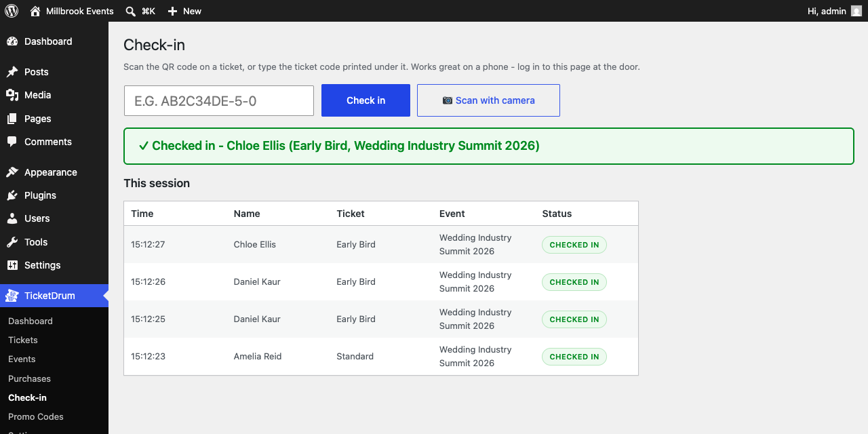Screen dimensions: 868x434
Task: Click the Appearance brush icon
Action: click(x=12, y=172)
